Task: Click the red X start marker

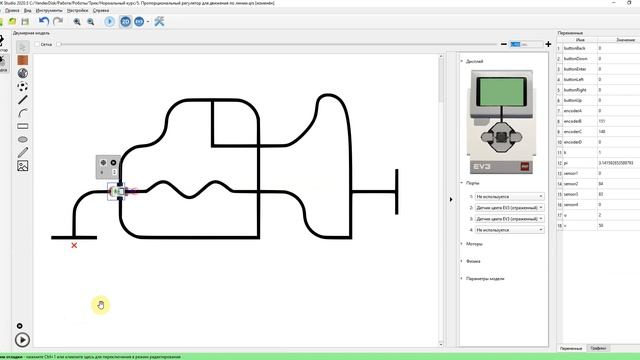Action: 74,245
